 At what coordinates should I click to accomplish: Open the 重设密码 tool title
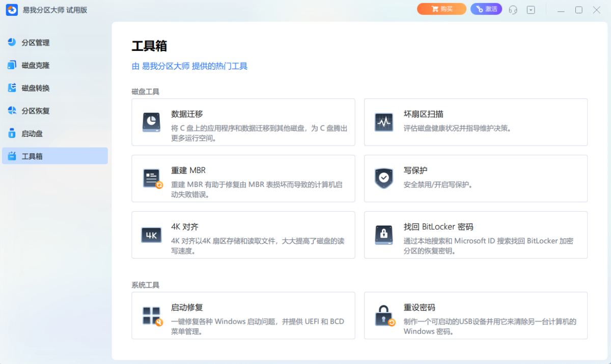point(420,307)
